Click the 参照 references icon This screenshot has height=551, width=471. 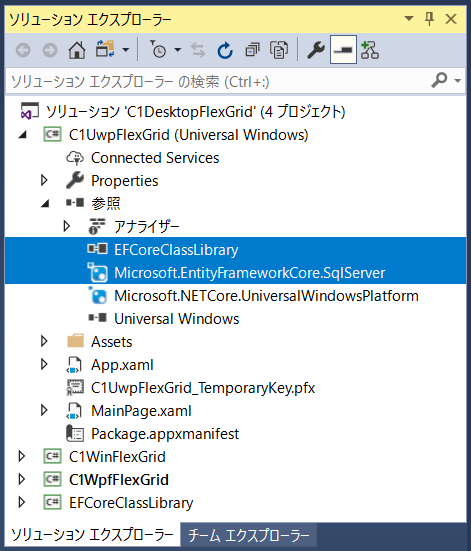click(75, 202)
